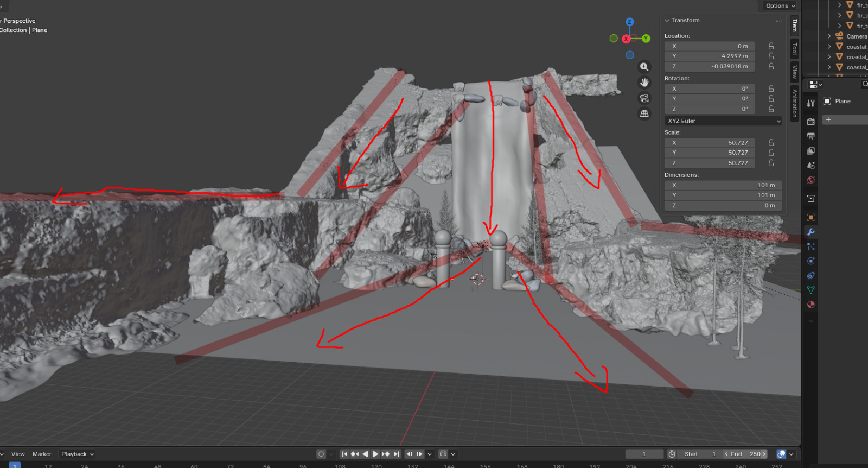Toggle lock on Scale X

pos(771,143)
